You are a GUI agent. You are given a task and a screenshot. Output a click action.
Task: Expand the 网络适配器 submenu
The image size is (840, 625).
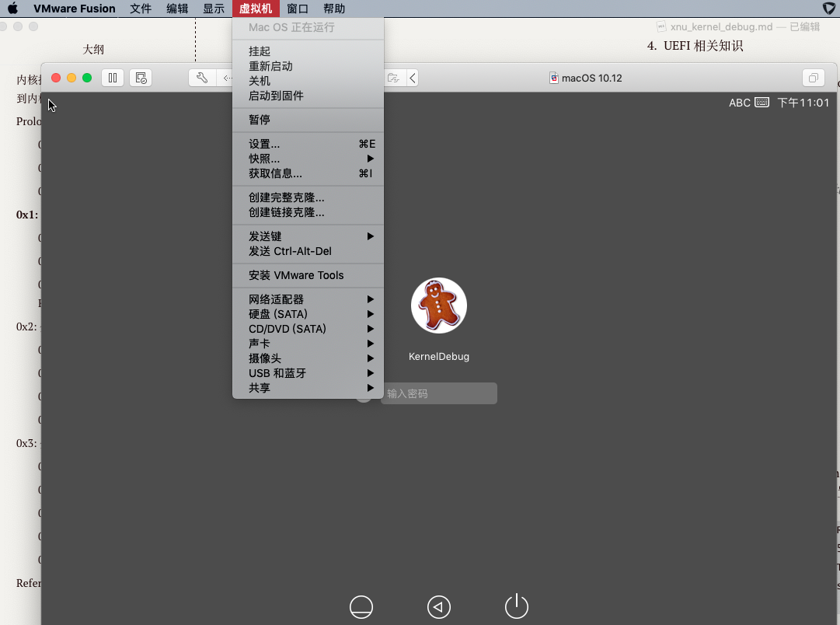click(x=308, y=299)
